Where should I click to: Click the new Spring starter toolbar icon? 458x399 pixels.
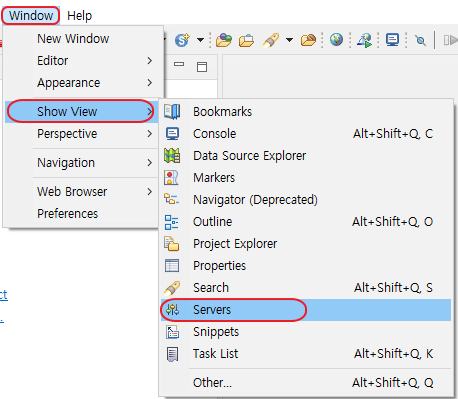click(x=182, y=40)
